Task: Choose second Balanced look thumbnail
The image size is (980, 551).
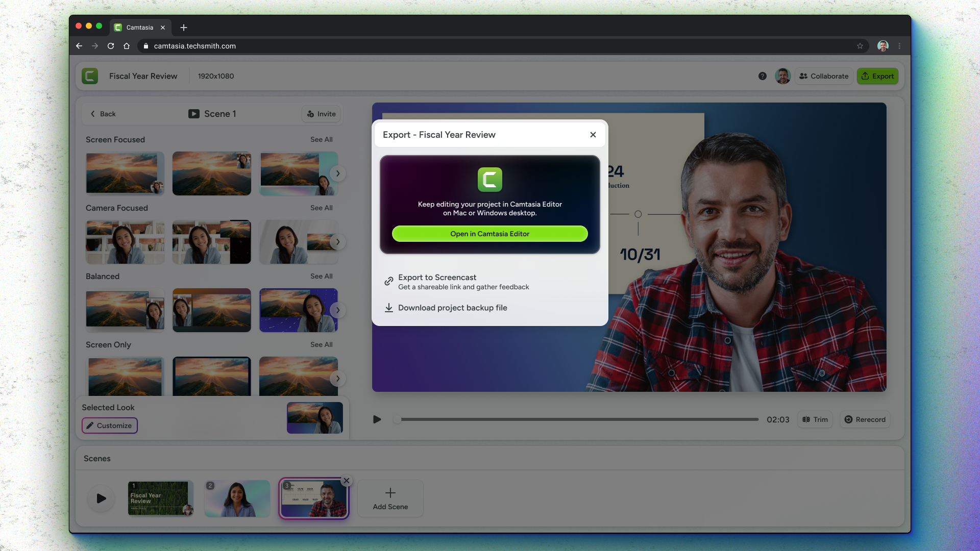Action: (212, 310)
